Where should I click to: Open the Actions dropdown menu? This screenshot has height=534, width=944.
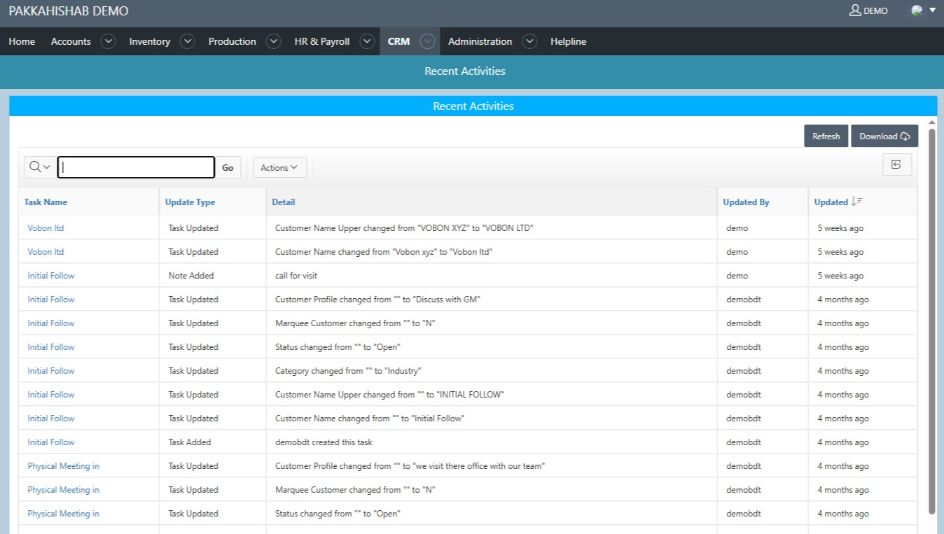click(279, 167)
